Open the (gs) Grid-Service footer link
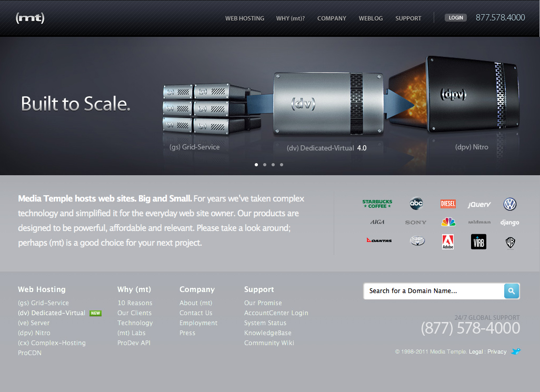Viewport: 540px width, 392px height. [x=43, y=303]
